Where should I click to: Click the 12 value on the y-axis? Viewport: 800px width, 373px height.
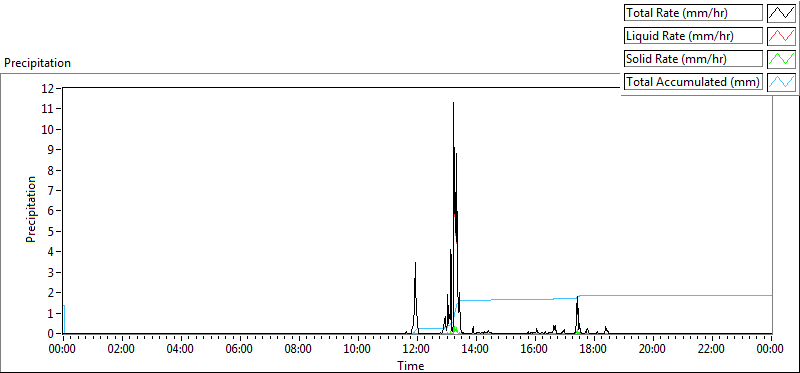click(48, 88)
